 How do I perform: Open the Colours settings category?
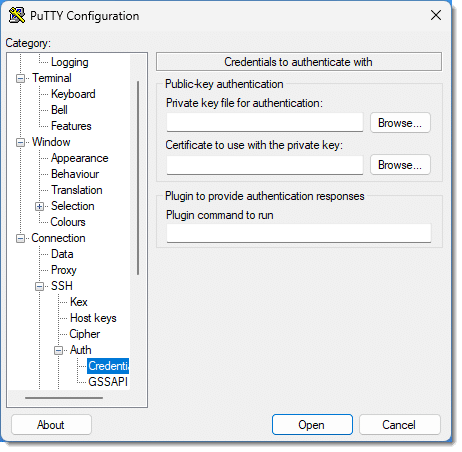pos(68,222)
